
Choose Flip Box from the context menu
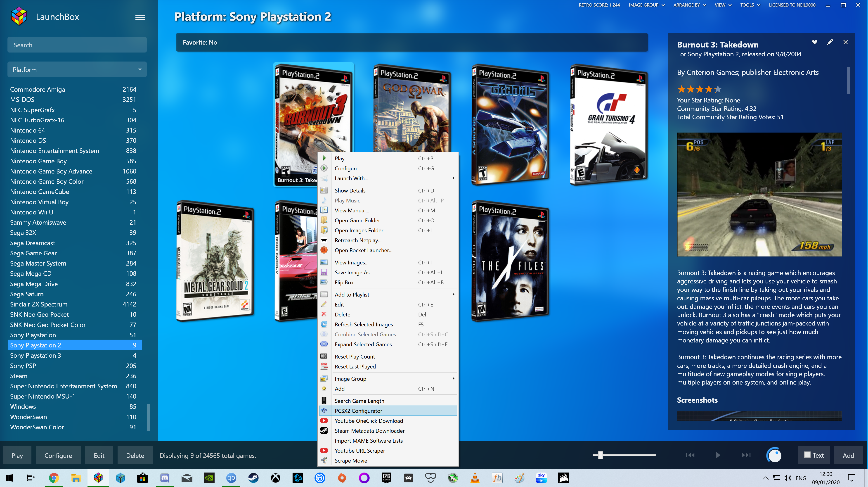(x=388, y=283)
